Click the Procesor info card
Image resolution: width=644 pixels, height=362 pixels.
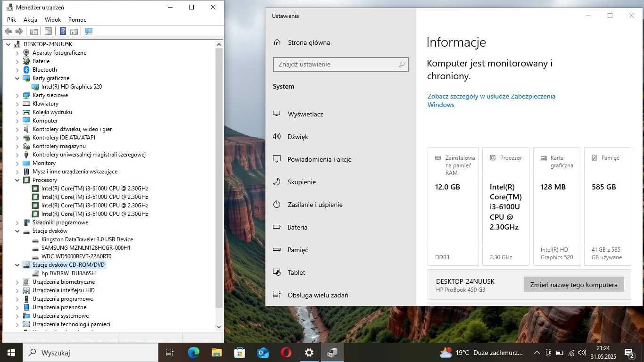506,206
